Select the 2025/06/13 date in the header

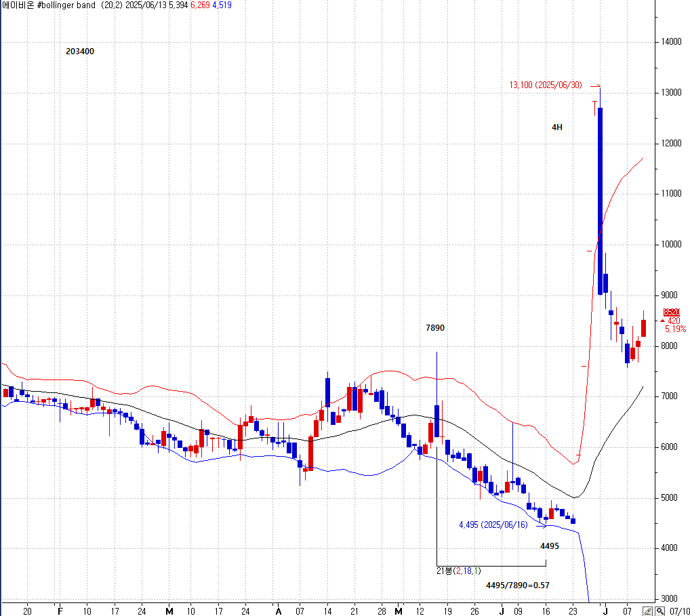[146, 5]
